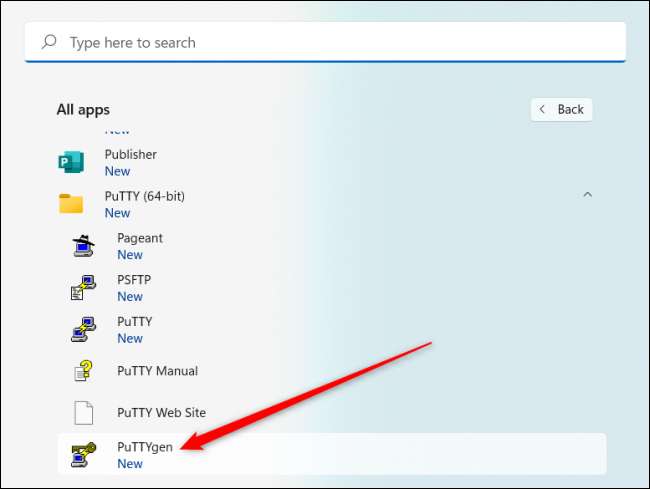Click the PuTTY application icon
Viewport: 650px width, 489px height.
tap(83, 330)
